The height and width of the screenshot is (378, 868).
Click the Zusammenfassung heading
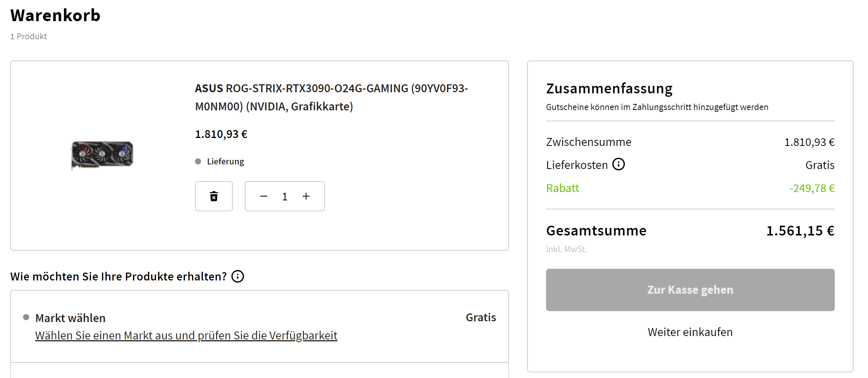coord(609,88)
